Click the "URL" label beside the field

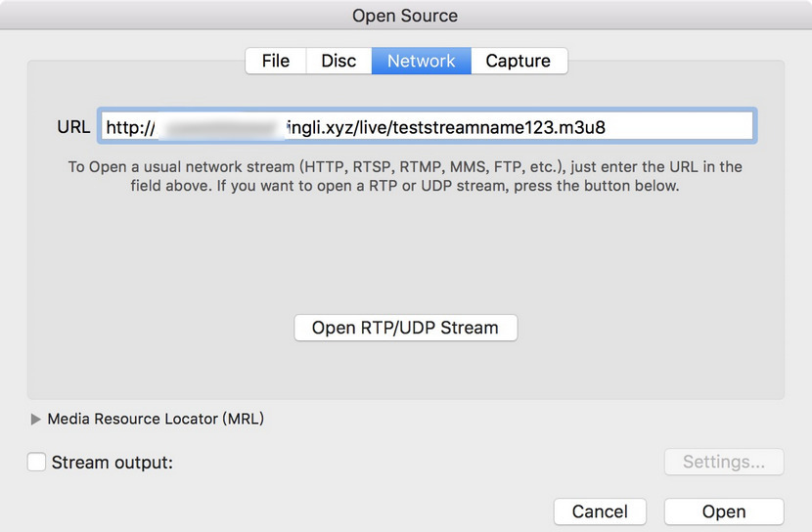[x=73, y=126]
